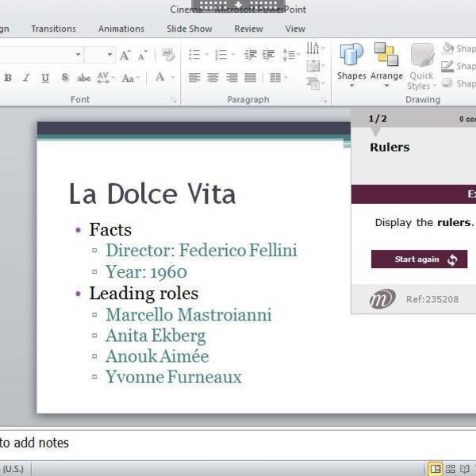Open Columns options
This screenshot has height=476, width=476.
278,78
